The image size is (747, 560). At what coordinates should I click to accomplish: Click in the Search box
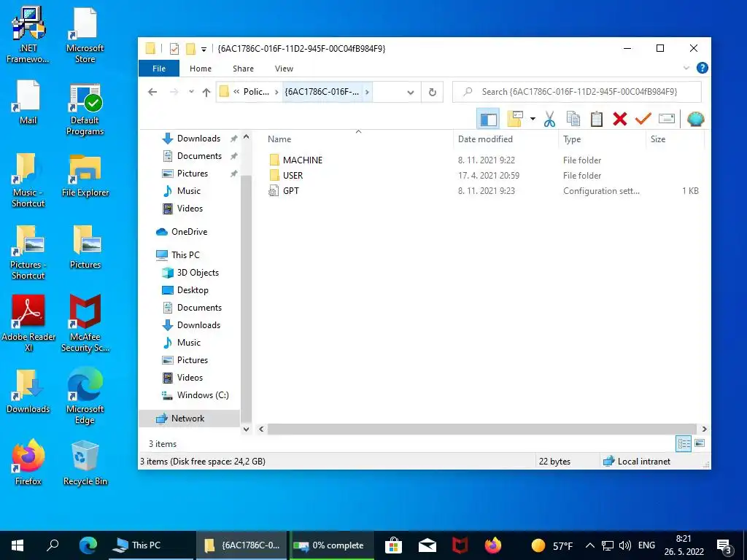click(576, 92)
